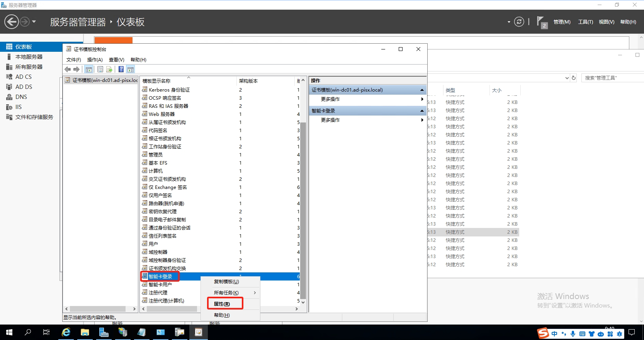
Task: Open the notifications flag icon
Action: pyautogui.click(x=541, y=22)
